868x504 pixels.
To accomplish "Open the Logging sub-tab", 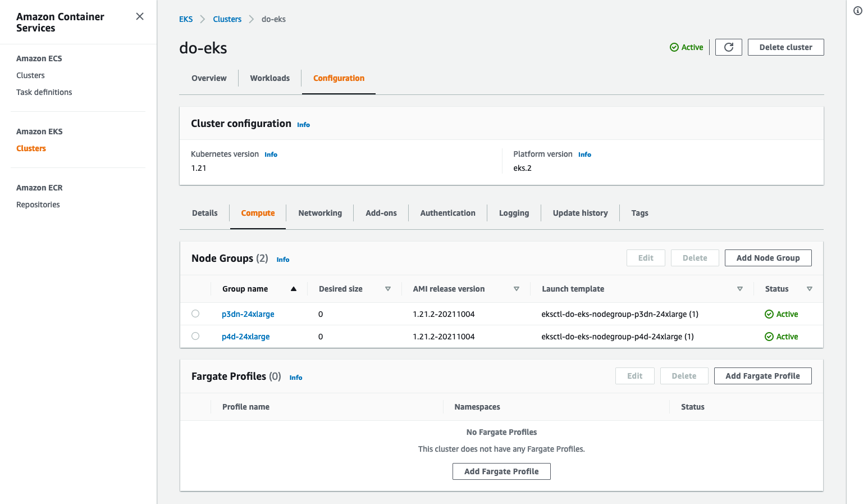I will tap(514, 213).
